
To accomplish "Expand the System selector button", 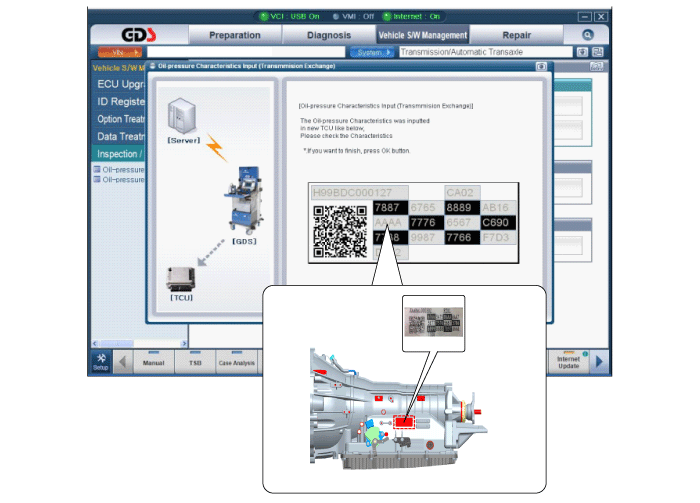I will coord(370,52).
